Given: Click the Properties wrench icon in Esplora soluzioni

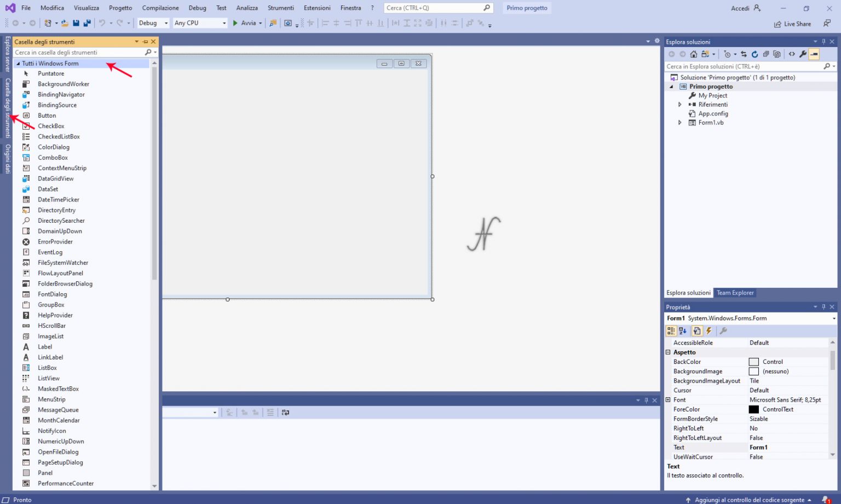Looking at the screenshot, I should click(803, 54).
